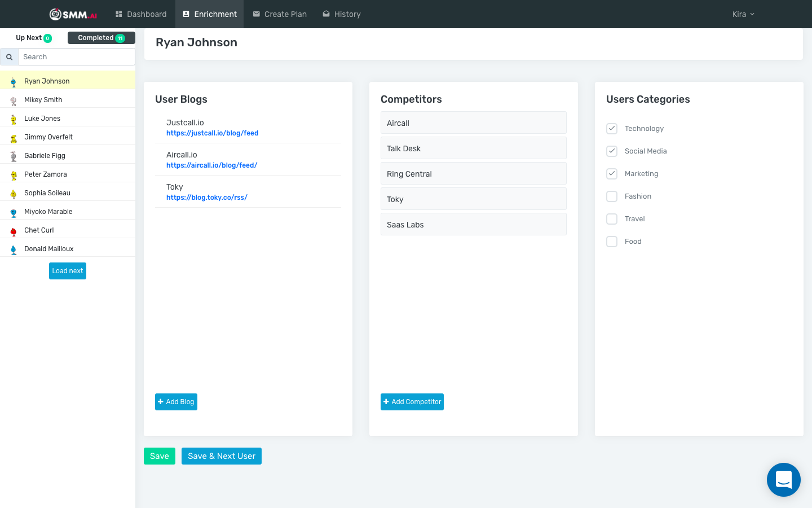Click Luke Jones's avatar icon
This screenshot has height=508, width=812.
pyautogui.click(x=14, y=119)
